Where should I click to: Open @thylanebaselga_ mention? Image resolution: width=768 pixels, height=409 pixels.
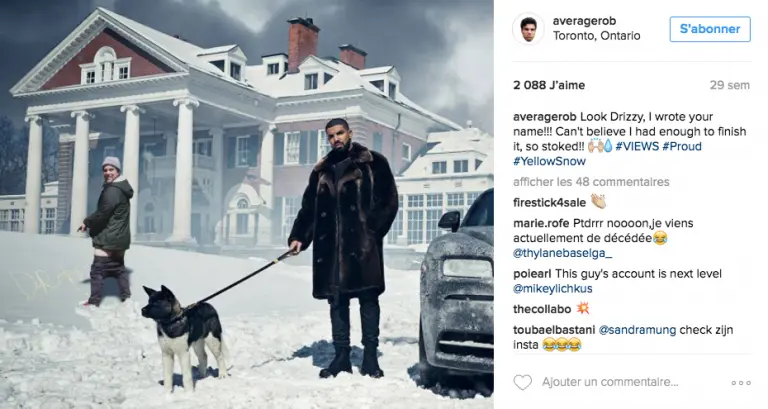click(x=563, y=253)
